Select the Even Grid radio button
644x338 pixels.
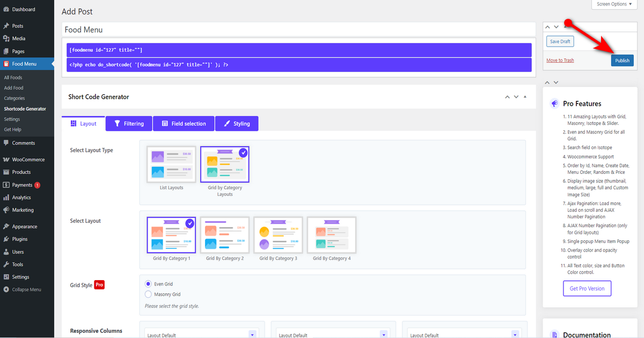[x=149, y=284]
